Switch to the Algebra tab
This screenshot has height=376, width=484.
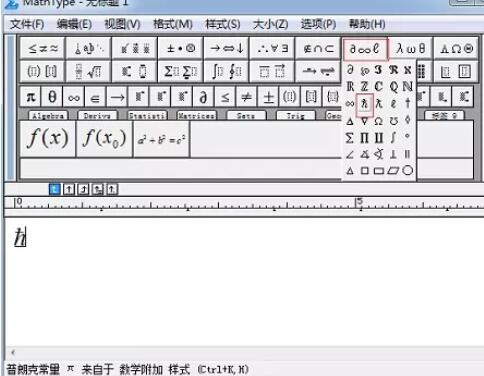(x=48, y=115)
